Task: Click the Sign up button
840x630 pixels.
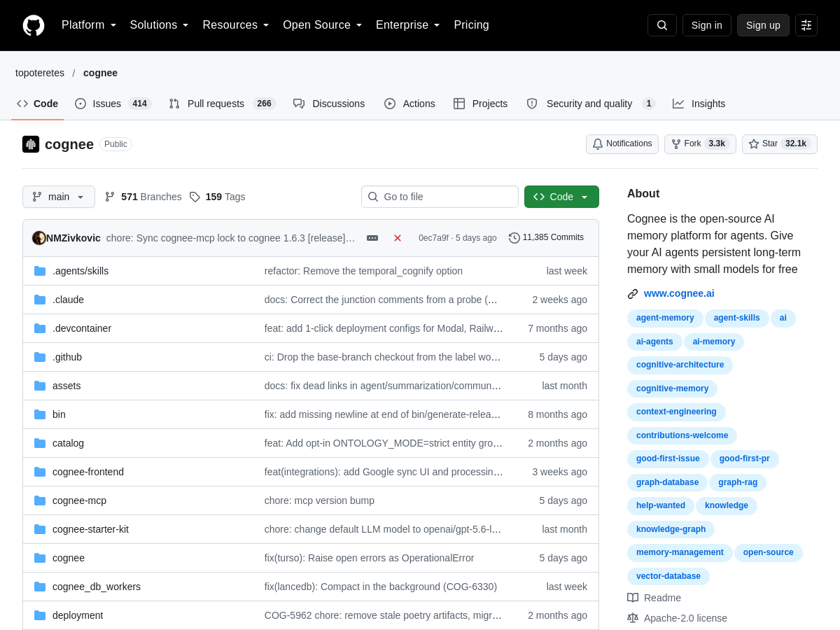Action: tap(763, 25)
